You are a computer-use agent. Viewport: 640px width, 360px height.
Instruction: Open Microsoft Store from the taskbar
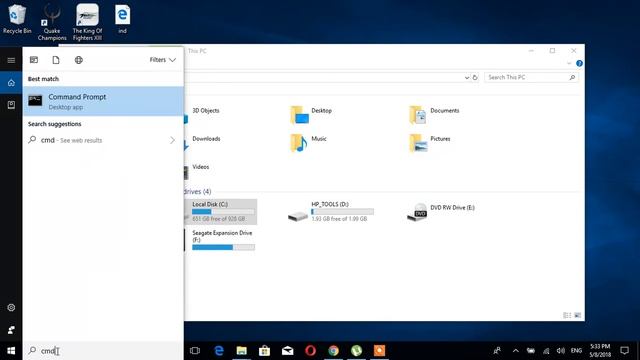(264, 351)
